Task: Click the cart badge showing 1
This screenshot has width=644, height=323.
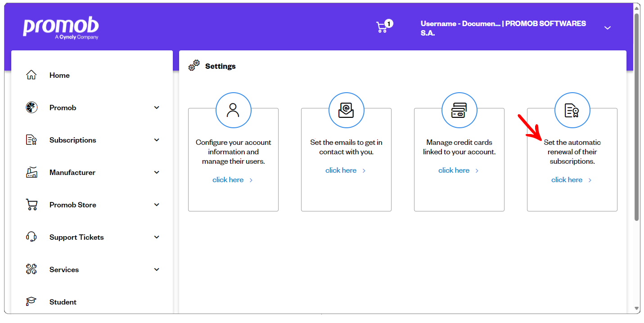Action: pyautogui.click(x=389, y=23)
